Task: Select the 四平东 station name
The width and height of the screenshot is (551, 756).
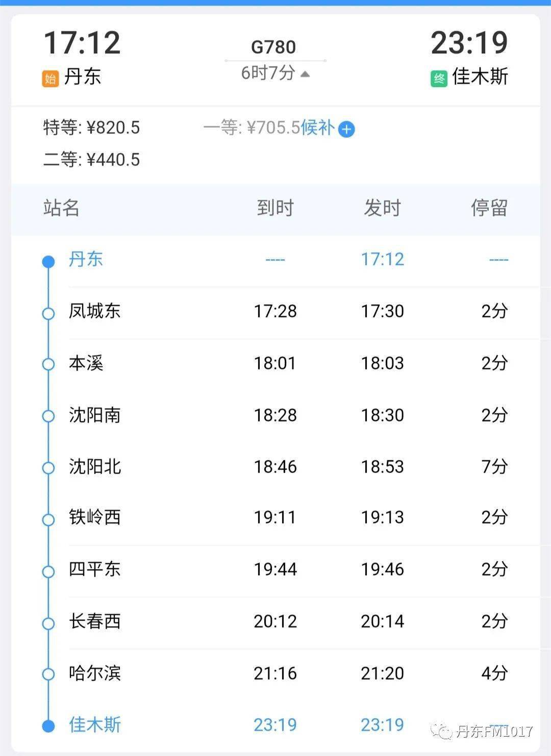Action: coord(95,569)
